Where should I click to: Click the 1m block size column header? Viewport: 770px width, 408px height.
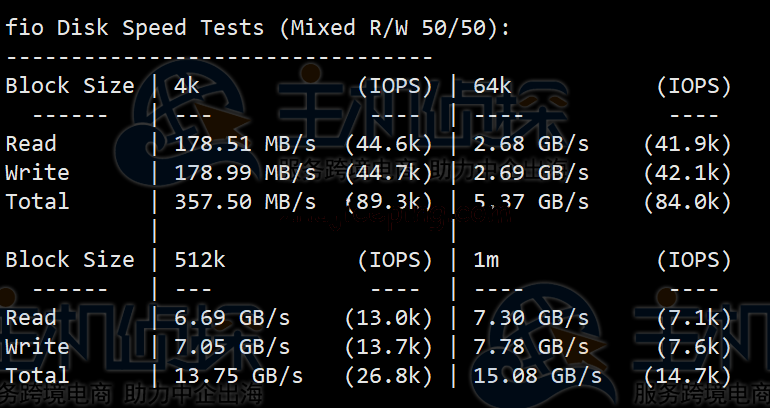point(487,260)
